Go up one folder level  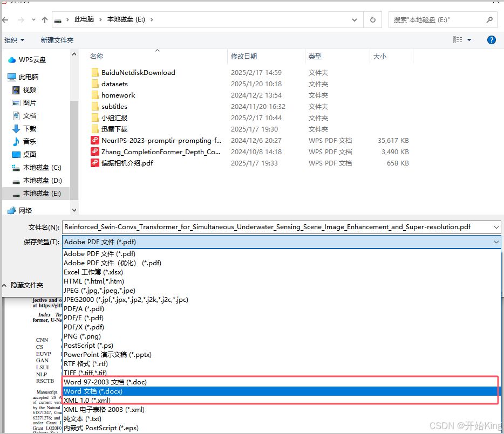pos(45,20)
